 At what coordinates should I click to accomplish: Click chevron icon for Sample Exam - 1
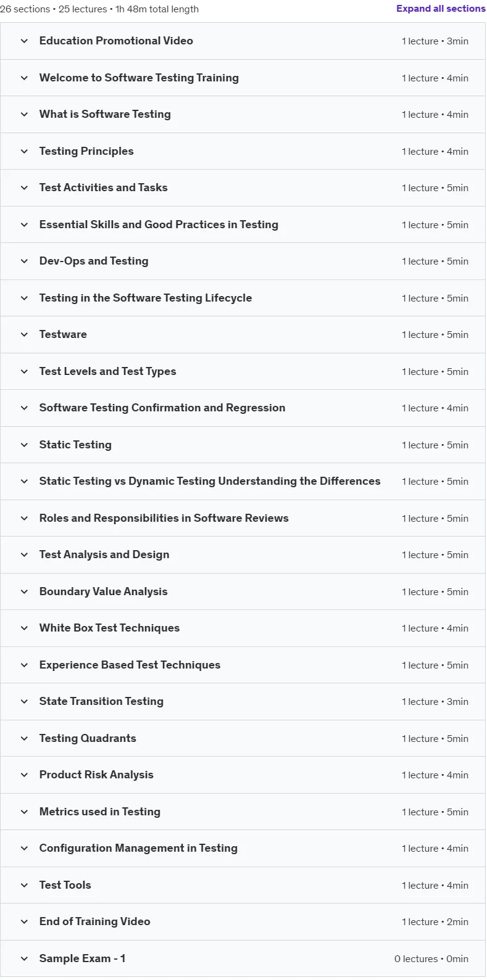pos(24,959)
